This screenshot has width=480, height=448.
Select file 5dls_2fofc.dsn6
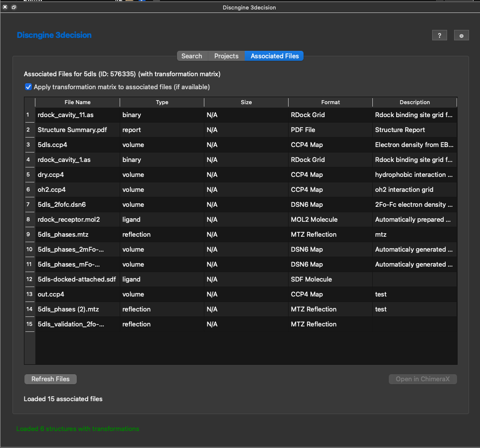click(77, 204)
